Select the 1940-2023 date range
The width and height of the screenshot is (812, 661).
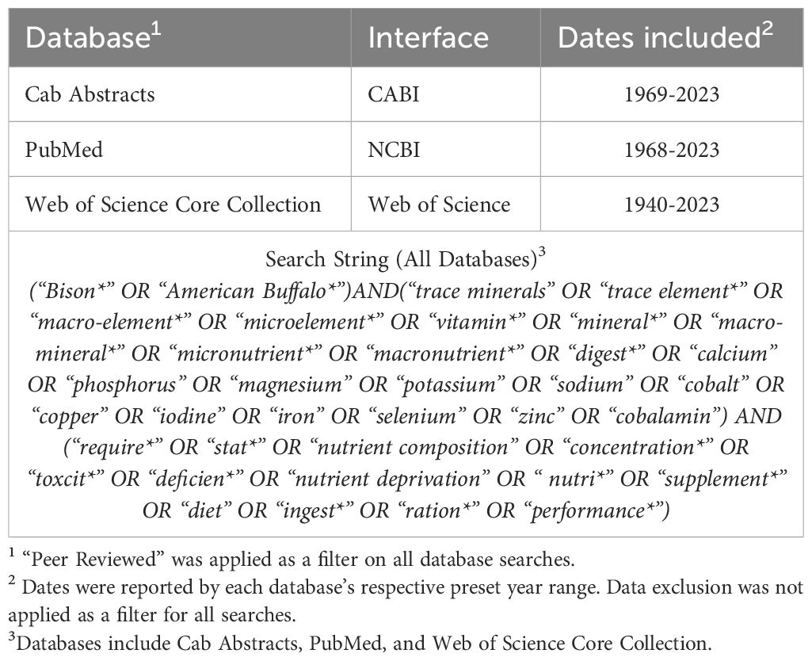click(672, 204)
